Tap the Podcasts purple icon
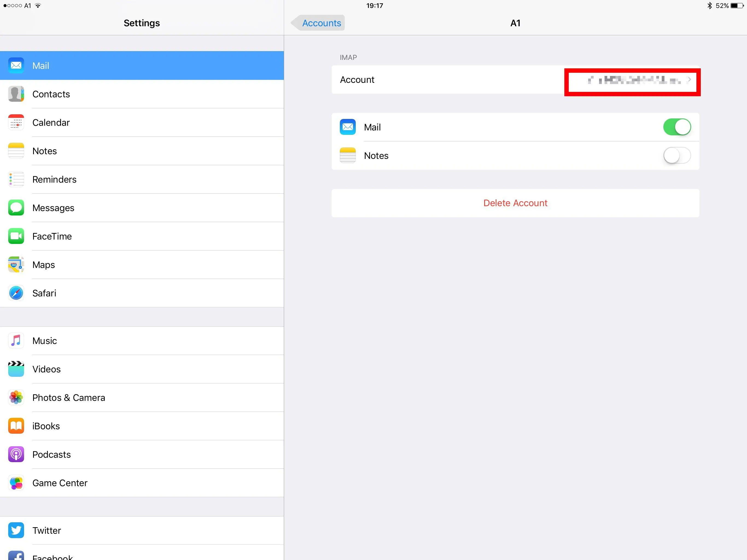The height and width of the screenshot is (560, 747). coord(16,454)
